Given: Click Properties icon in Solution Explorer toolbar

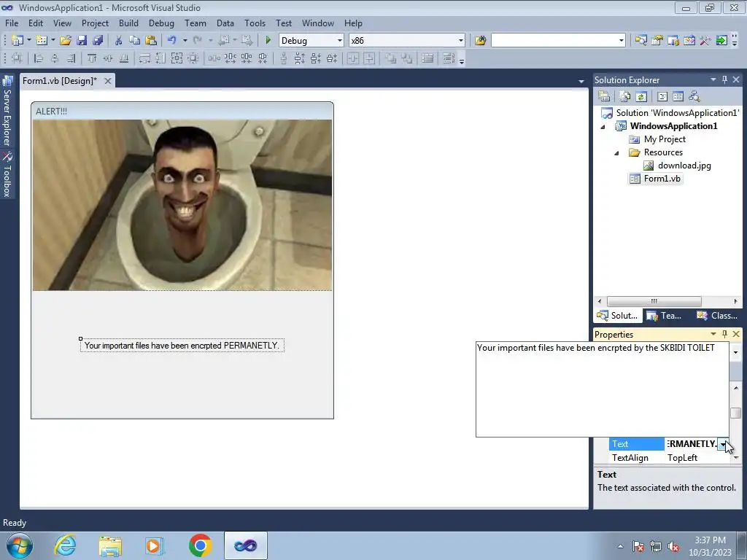Looking at the screenshot, I should (604, 97).
